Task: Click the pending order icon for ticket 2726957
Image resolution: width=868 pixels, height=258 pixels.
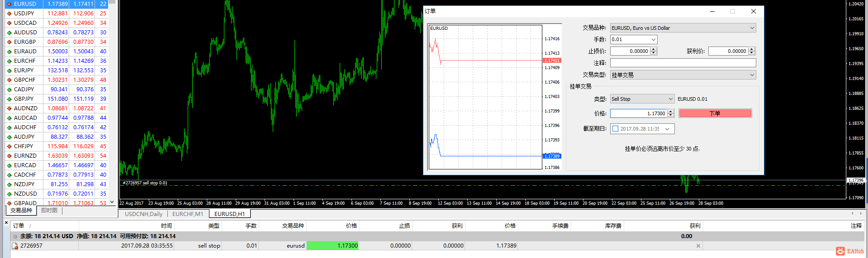Action: (15, 246)
